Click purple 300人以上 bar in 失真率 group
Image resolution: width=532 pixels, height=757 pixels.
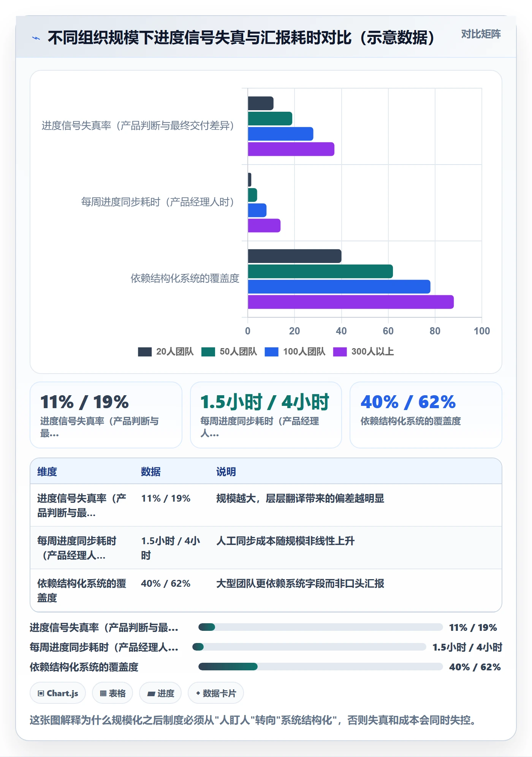pyautogui.click(x=291, y=149)
